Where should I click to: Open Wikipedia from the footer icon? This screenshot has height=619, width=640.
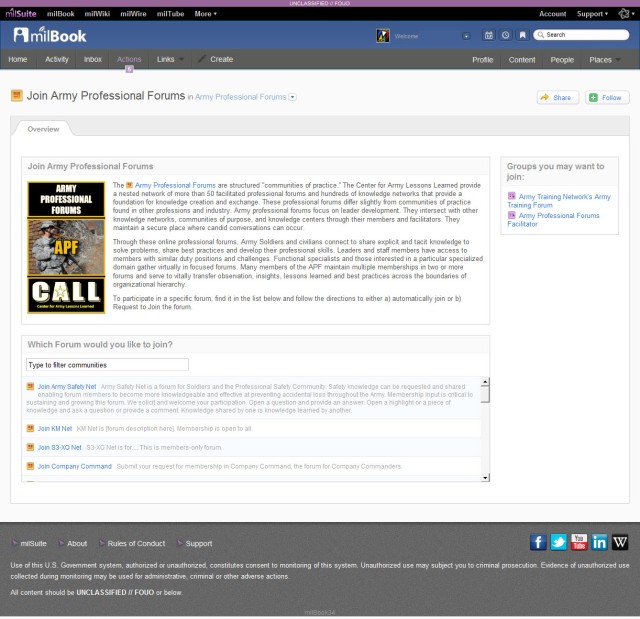point(620,542)
